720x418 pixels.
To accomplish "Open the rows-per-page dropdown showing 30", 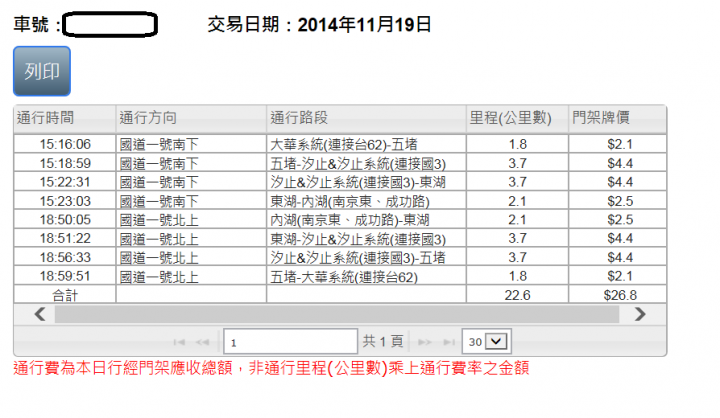I will [x=486, y=342].
